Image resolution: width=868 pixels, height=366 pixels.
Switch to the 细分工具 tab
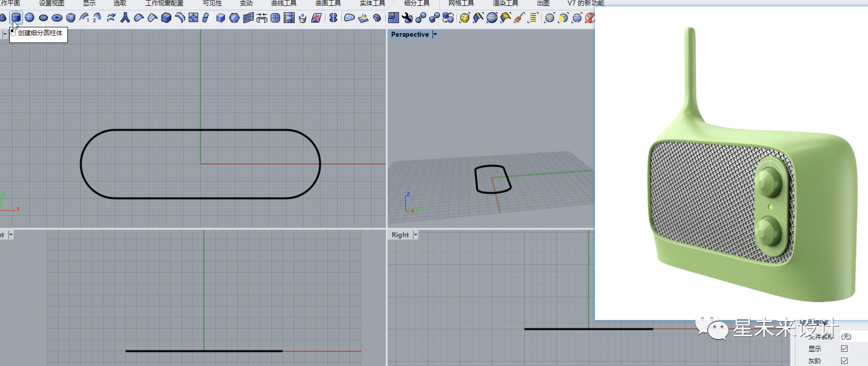417,3
